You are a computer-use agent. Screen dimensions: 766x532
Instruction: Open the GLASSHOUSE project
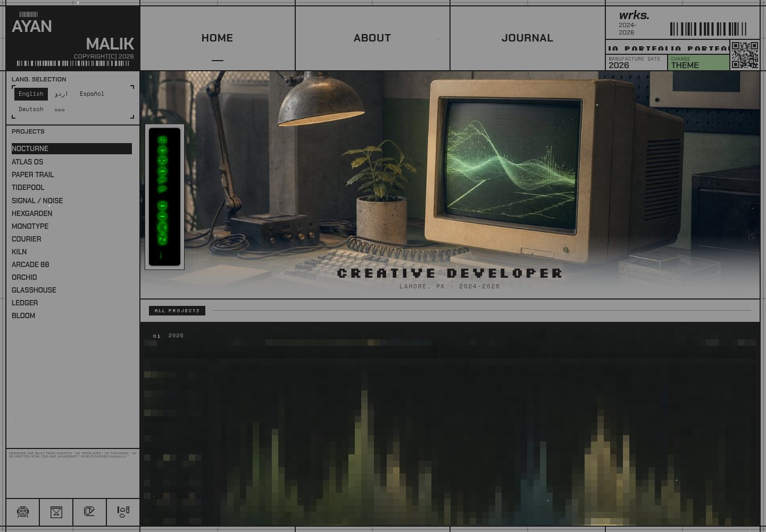(34, 290)
